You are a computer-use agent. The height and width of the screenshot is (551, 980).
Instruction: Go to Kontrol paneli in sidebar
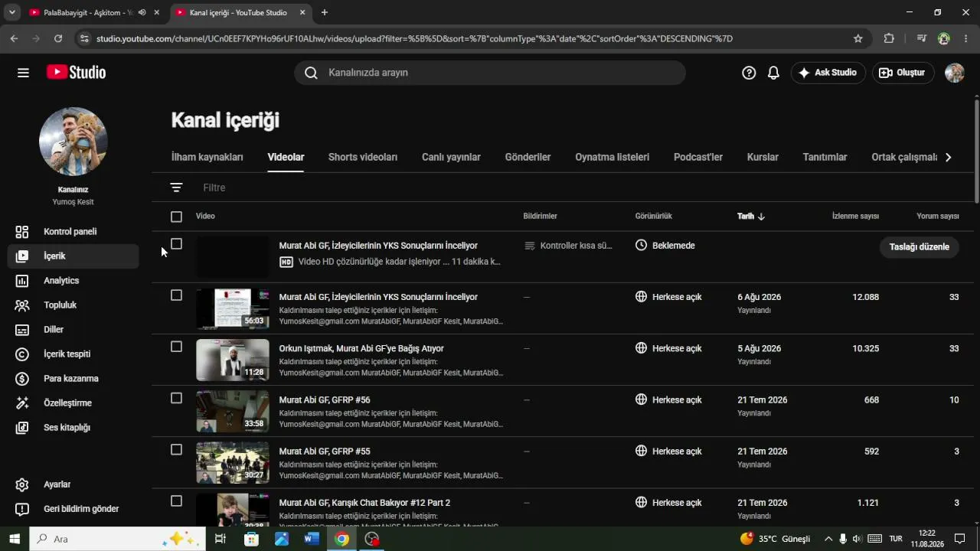(73, 232)
